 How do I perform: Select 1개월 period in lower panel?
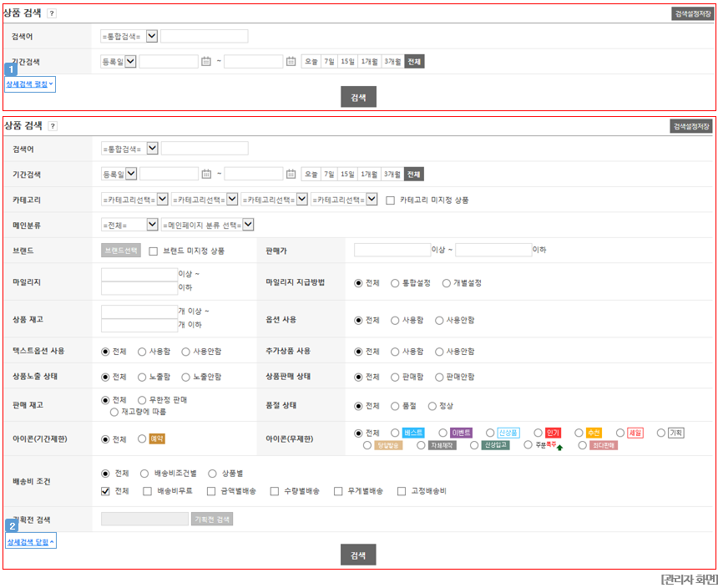coord(369,174)
